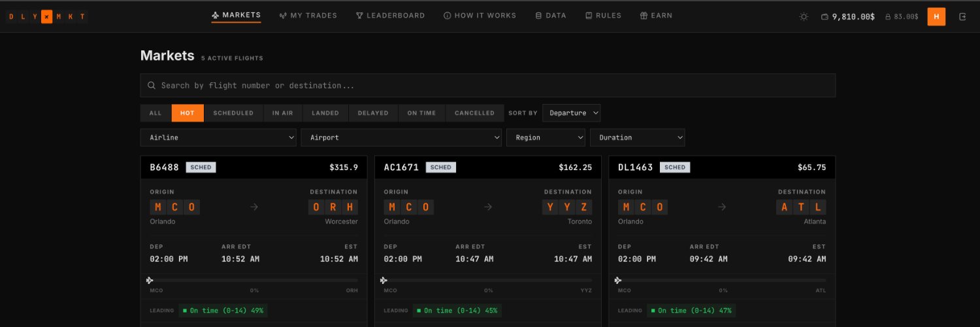Open the AC1671 flight card
The image size is (980, 327).
488,241
